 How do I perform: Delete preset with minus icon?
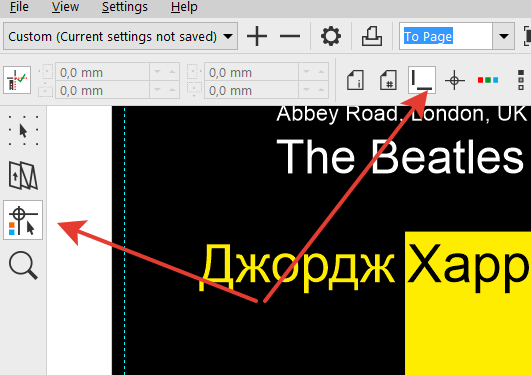click(290, 36)
